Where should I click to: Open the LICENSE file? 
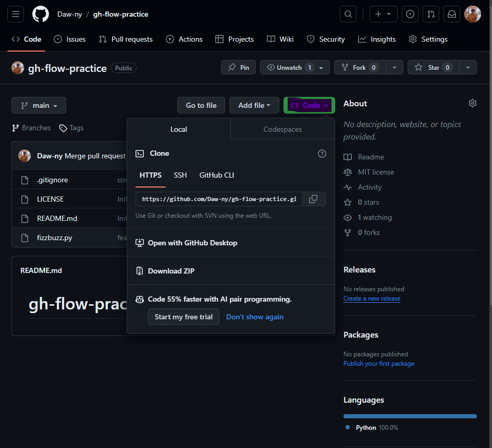(x=50, y=199)
